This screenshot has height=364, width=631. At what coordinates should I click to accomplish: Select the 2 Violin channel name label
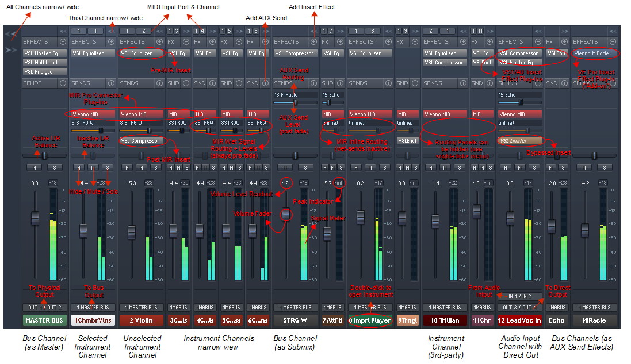pyautogui.click(x=141, y=320)
